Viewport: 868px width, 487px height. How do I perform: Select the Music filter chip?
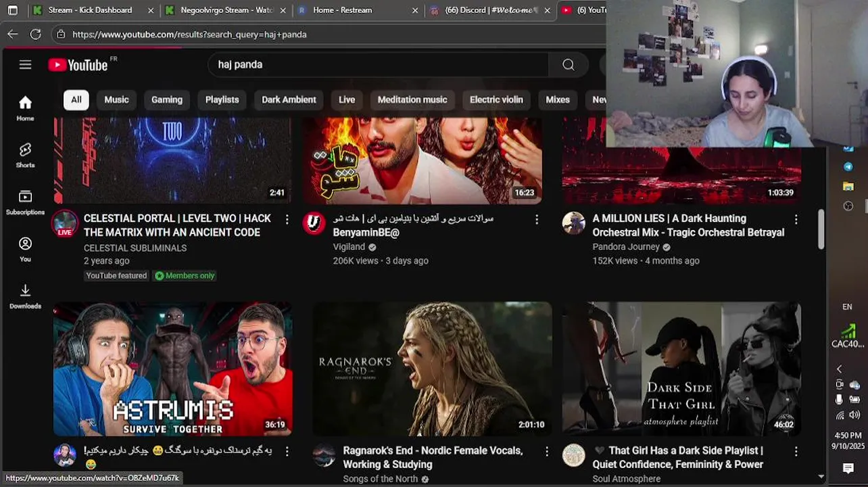point(116,99)
